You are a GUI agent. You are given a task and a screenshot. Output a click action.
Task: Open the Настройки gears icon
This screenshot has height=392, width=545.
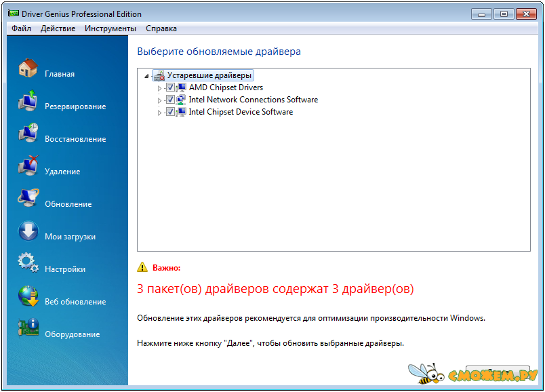coord(28,263)
